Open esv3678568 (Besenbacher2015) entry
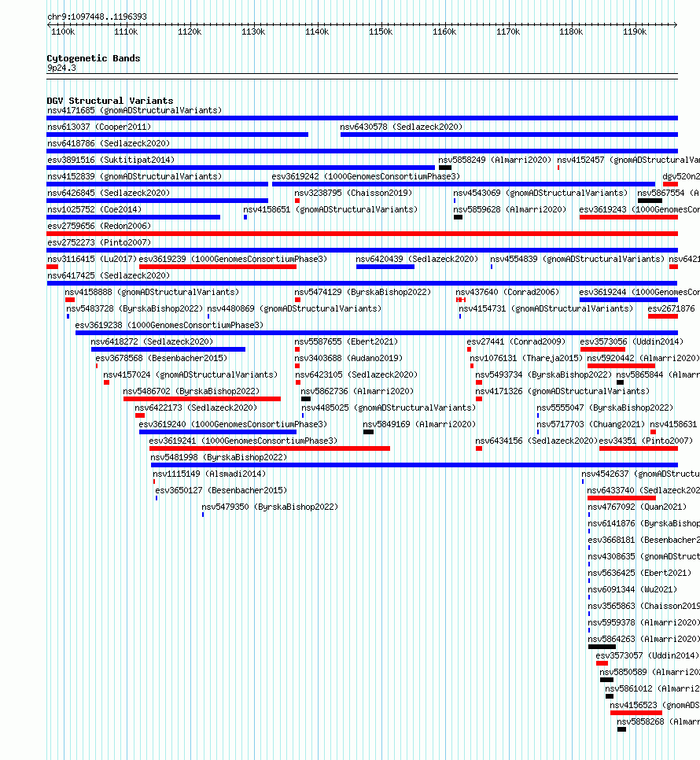Screen dimensions: 700x760 (x=160, y=358)
